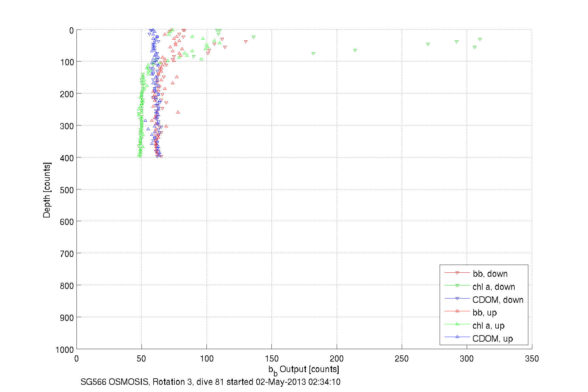
Task: Click the x-axis tick label 300
Action: pos(466,359)
